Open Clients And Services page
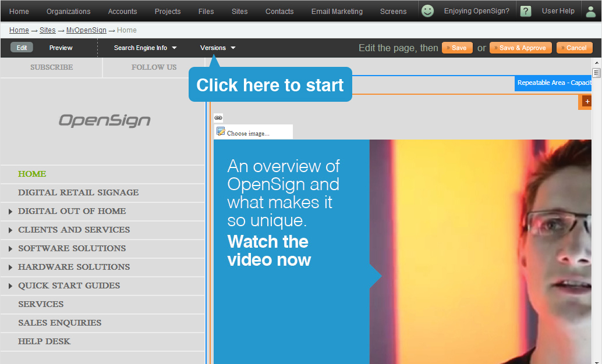The height and width of the screenshot is (364, 602). click(74, 230)
